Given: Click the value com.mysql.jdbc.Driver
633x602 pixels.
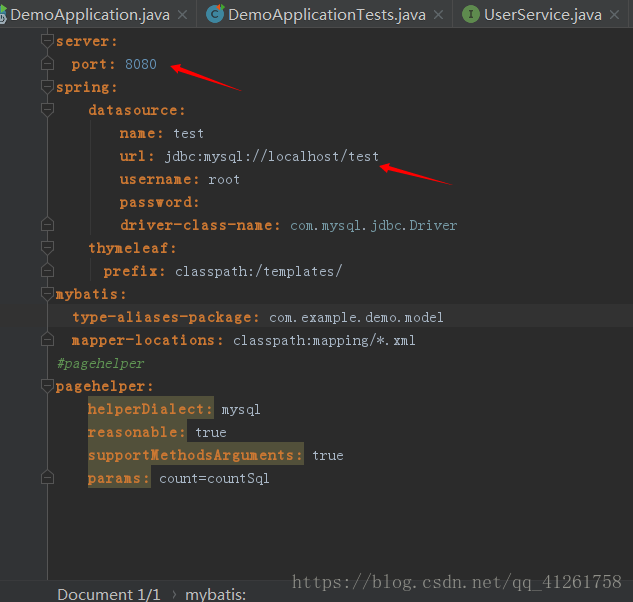Looking at the screenshot, I should pyautogui.click(x=373, y=225).
